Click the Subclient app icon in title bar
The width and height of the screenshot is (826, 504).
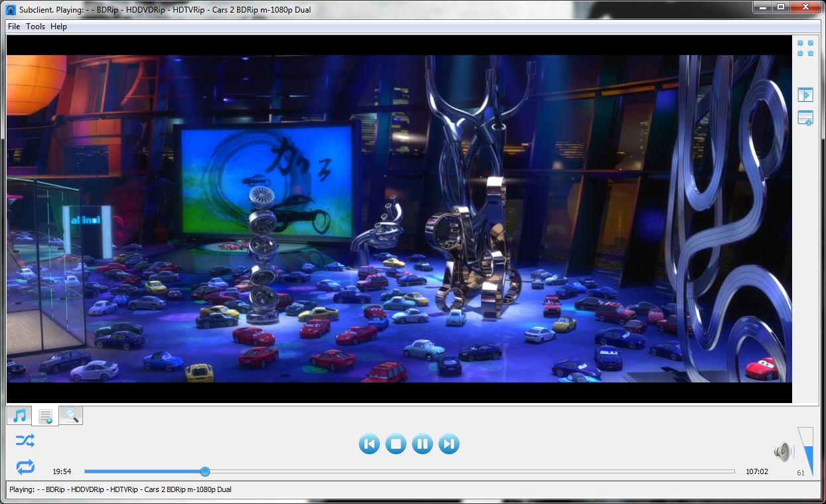click(11, 9)
